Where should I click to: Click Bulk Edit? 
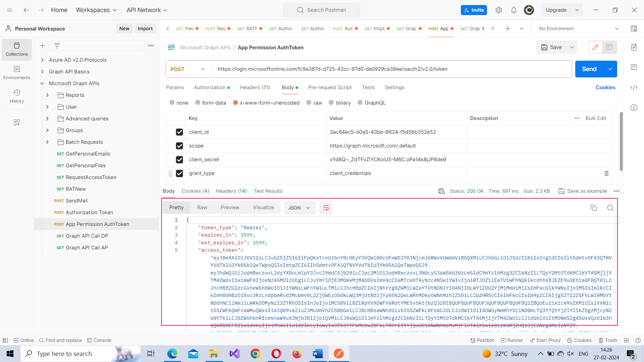[x=596, y=118]
